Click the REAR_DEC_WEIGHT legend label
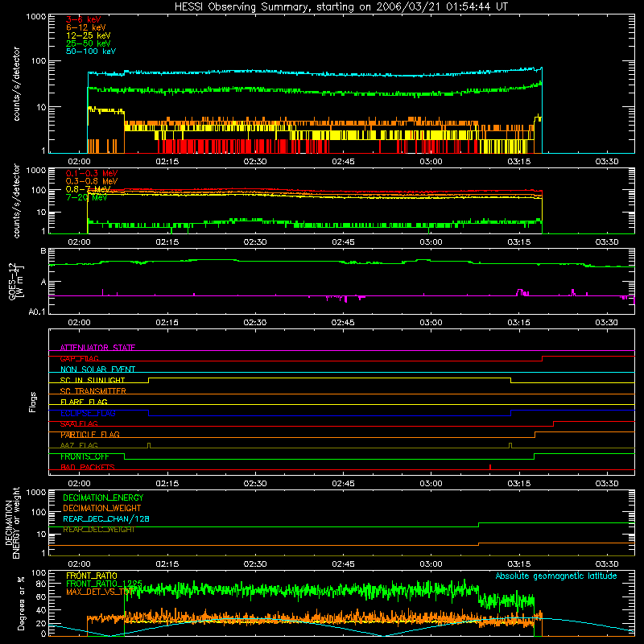644x644 pixels. coord(98,530)
